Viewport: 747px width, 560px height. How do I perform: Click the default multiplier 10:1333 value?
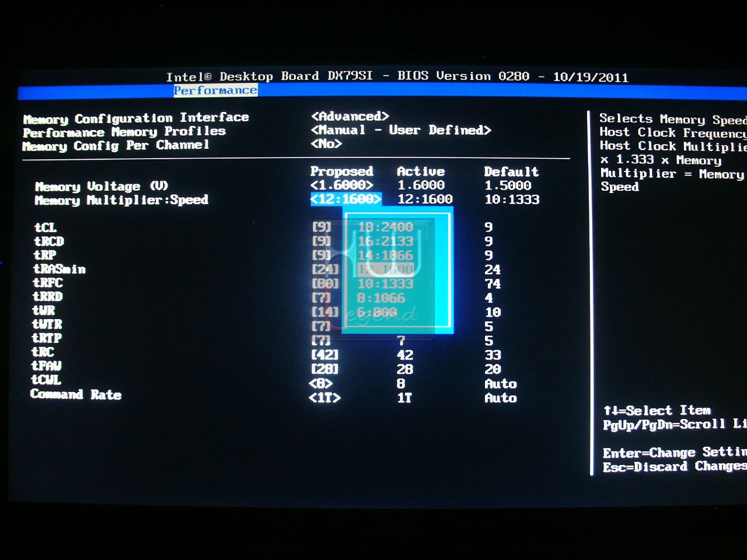coord(512,199)
